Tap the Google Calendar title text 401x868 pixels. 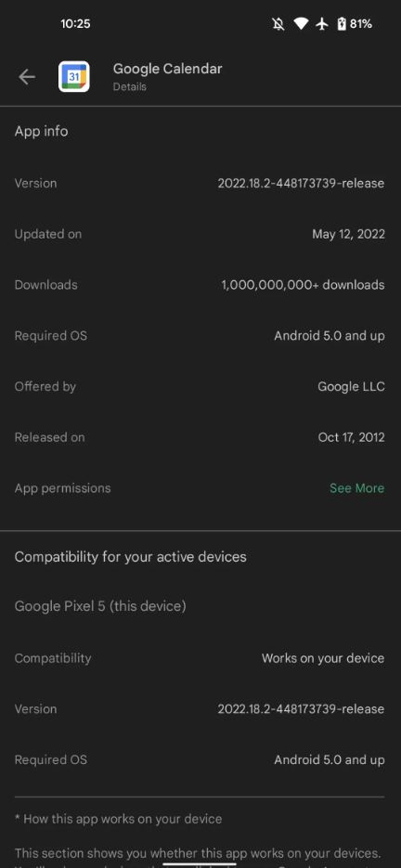click(167, 69)
